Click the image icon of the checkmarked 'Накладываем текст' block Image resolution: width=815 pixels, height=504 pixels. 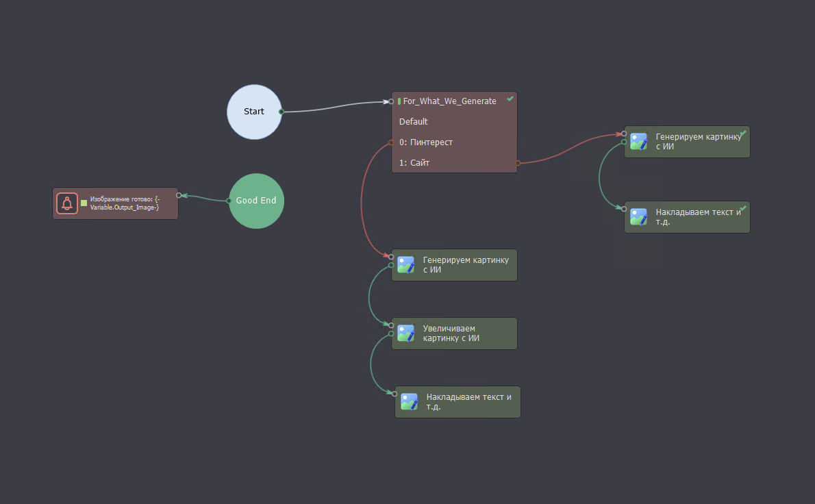639,216
